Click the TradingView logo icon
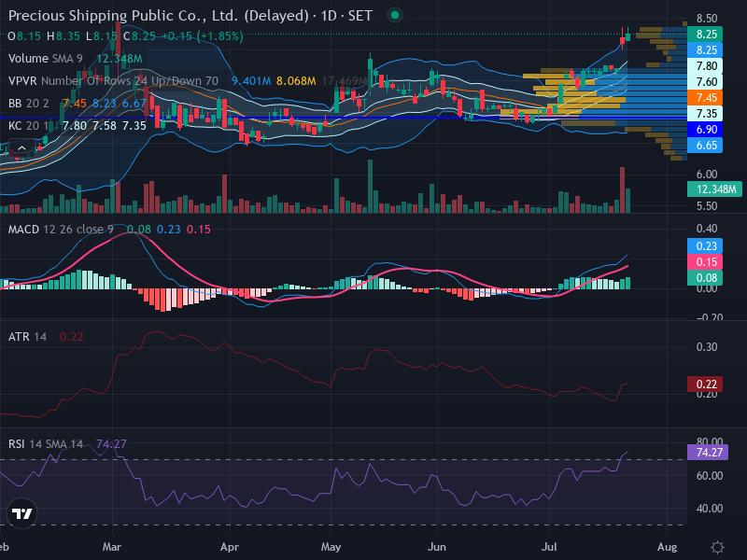The width and height of the screenshot is (747, 560). coord(21,513)
